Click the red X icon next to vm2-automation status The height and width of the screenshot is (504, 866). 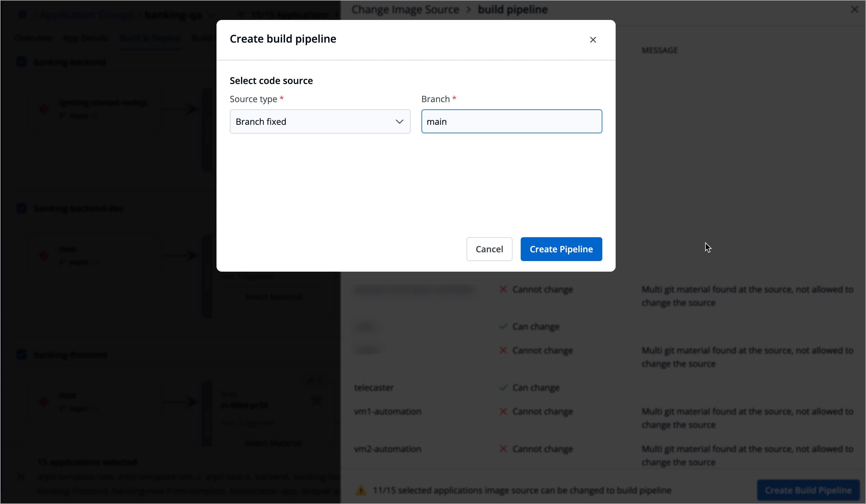[x=503, y=449]
